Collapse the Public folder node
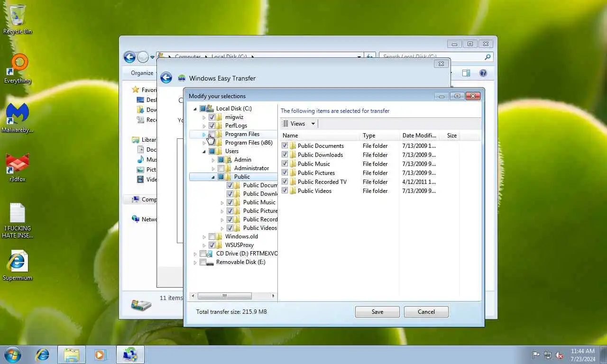The width and height of the screenshot is (607, 364). coord(213,177)
